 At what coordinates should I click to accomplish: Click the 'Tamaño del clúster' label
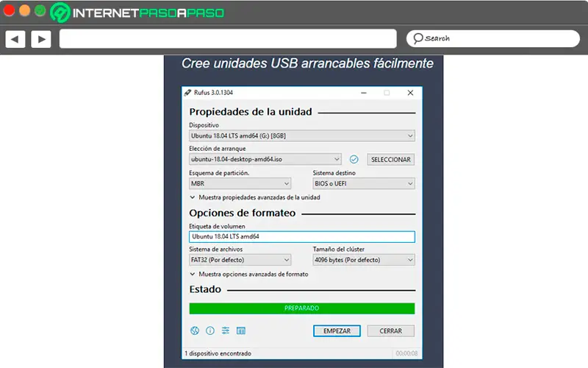coord(339,250)
